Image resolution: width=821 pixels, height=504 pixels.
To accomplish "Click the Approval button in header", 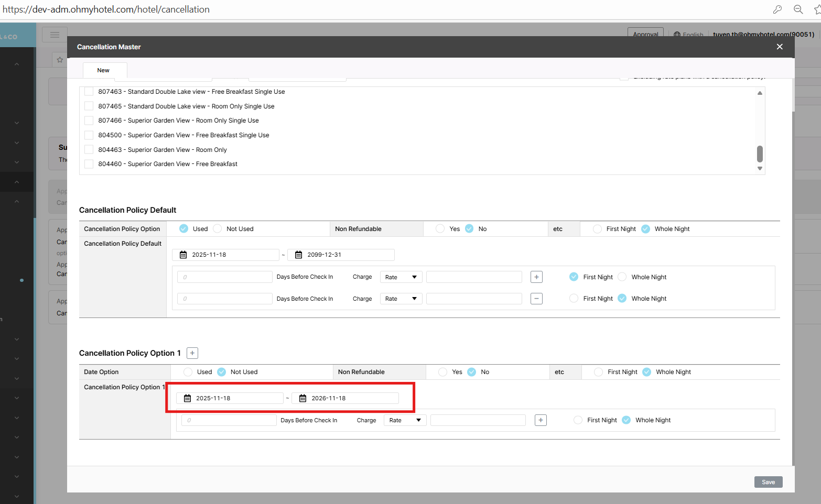I will [645, 34].
